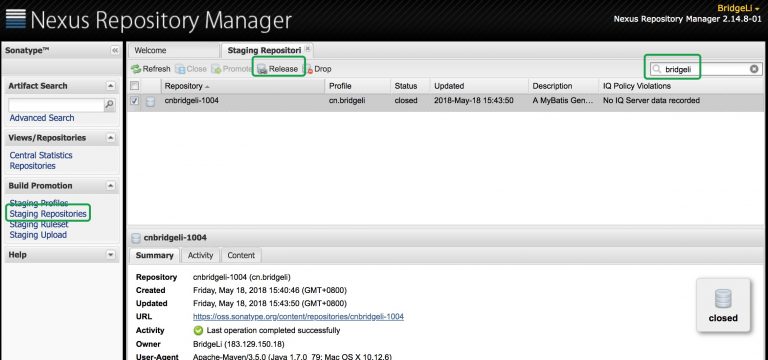Viewport: 768px width, 360px height.
Task: Click the Nexus logo icon
Action: pyautogui.click(x=16, y=19)
